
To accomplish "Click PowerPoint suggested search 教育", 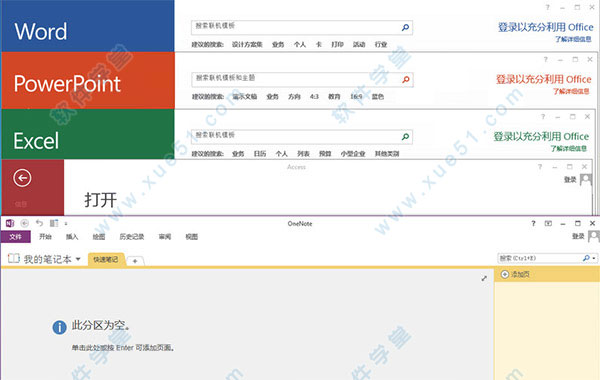I will tap(334, 96).
